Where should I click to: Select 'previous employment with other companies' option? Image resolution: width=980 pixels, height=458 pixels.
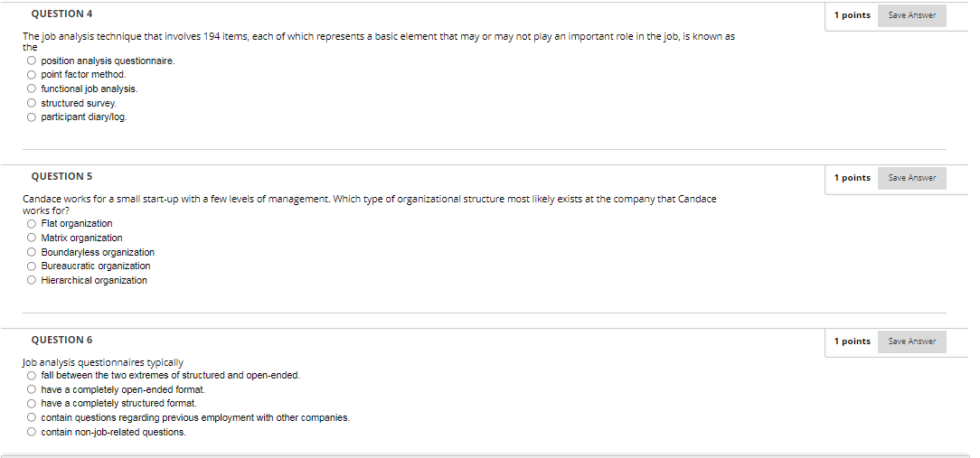point(32,417)
